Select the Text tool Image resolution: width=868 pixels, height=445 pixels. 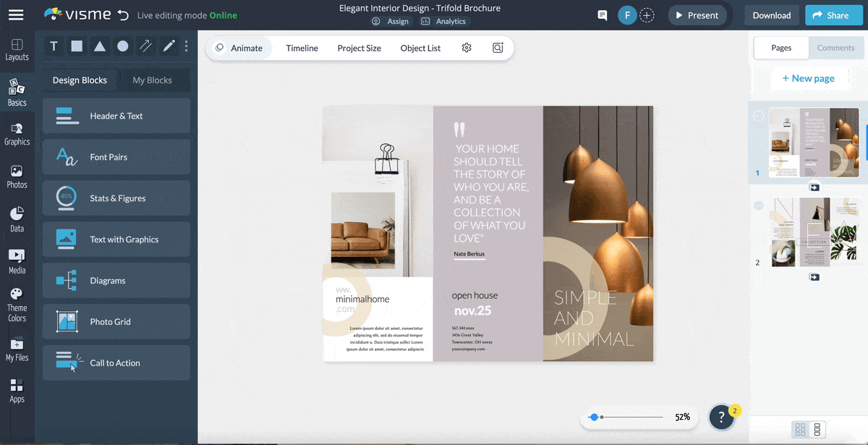54,46
